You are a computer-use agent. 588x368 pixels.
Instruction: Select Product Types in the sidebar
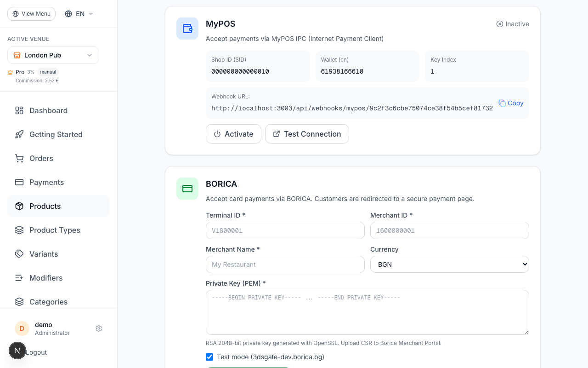(x=55, y=230)
